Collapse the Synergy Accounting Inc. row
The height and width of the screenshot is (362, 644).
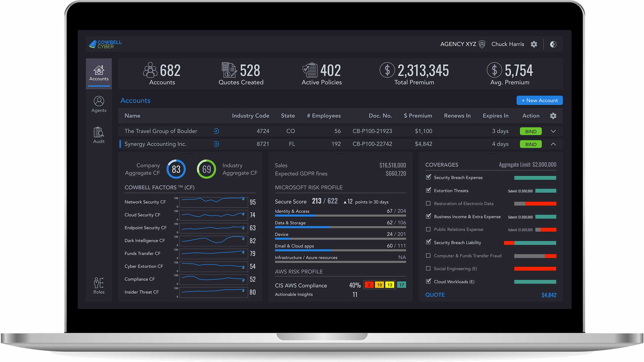[553, 144]
